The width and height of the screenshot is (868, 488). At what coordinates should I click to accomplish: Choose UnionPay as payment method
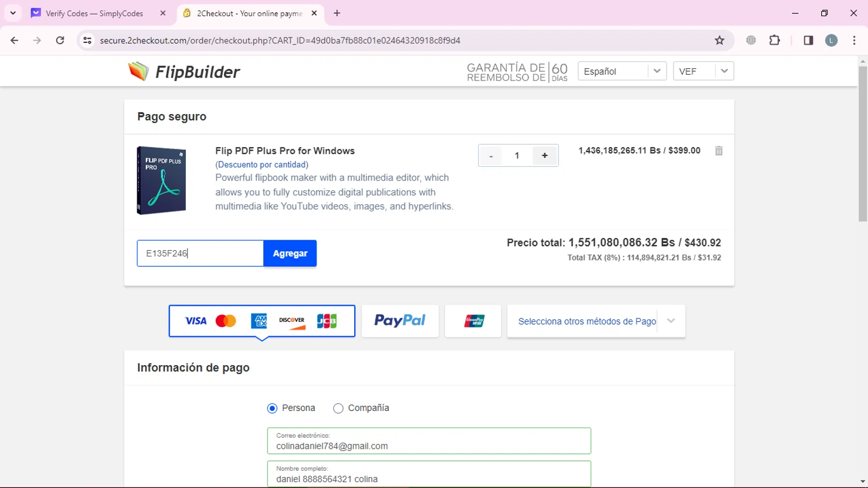473,321
